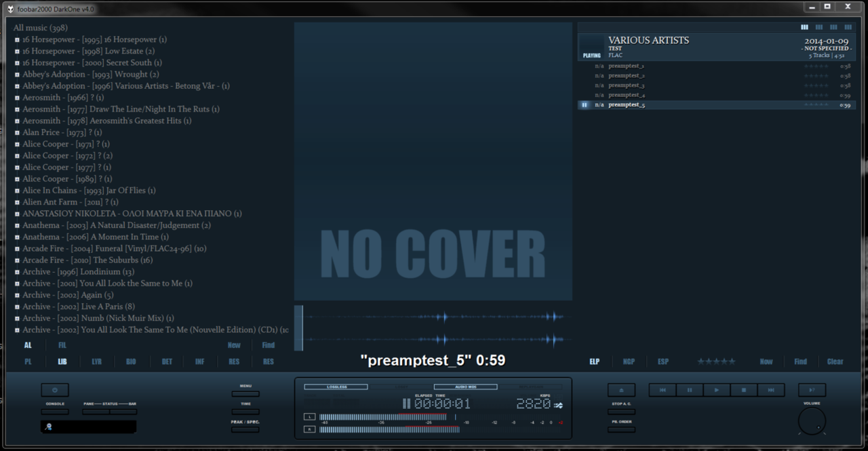Expand Anathema - A Natural Disaster/Judgement

point(17,225)
